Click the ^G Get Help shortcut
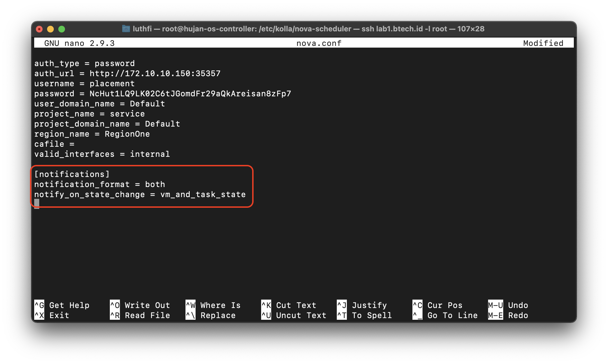Screen dimensions: 608x364 point(62,305)
